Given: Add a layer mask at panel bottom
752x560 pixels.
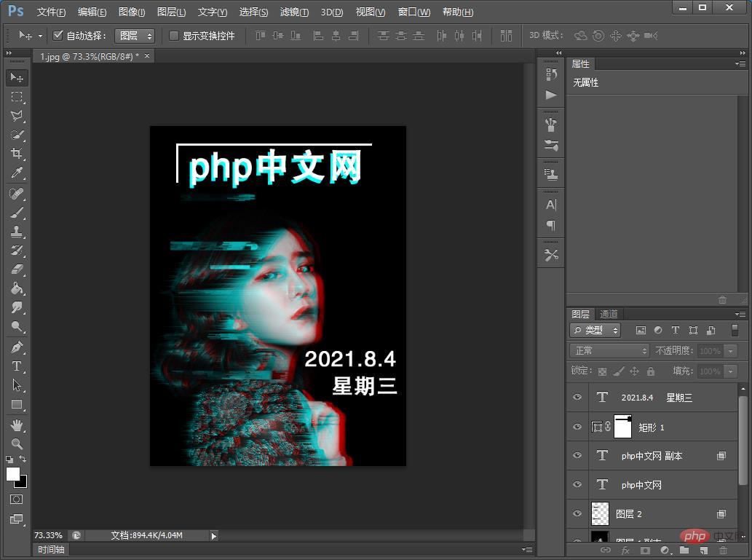Looking at the screenshot, I should [x=645, y=551].
